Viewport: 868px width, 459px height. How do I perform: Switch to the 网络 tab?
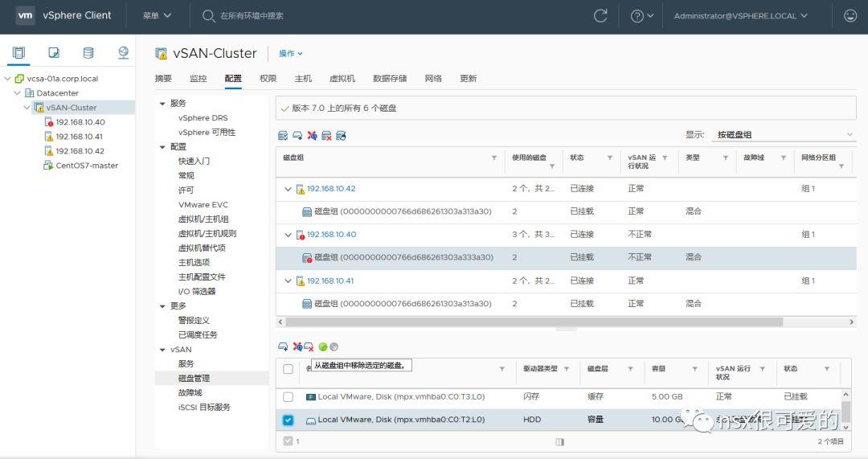(x=433, y=79)
